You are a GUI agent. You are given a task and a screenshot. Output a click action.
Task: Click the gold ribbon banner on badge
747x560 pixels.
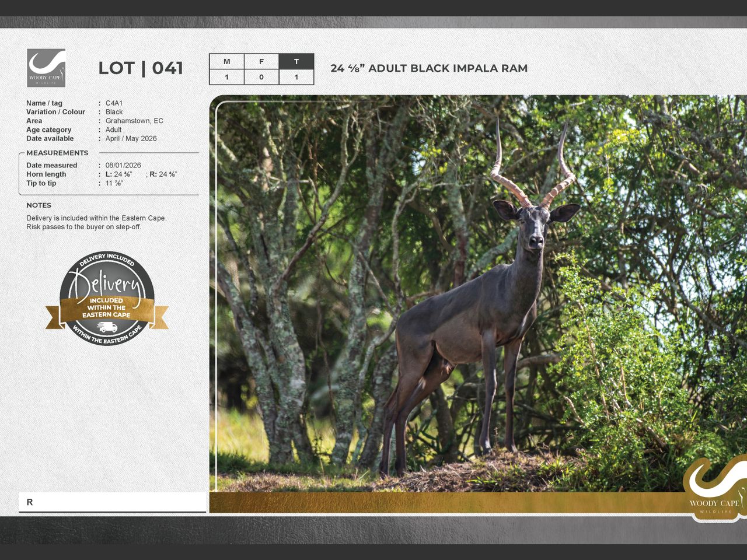(x=107, y=309)
